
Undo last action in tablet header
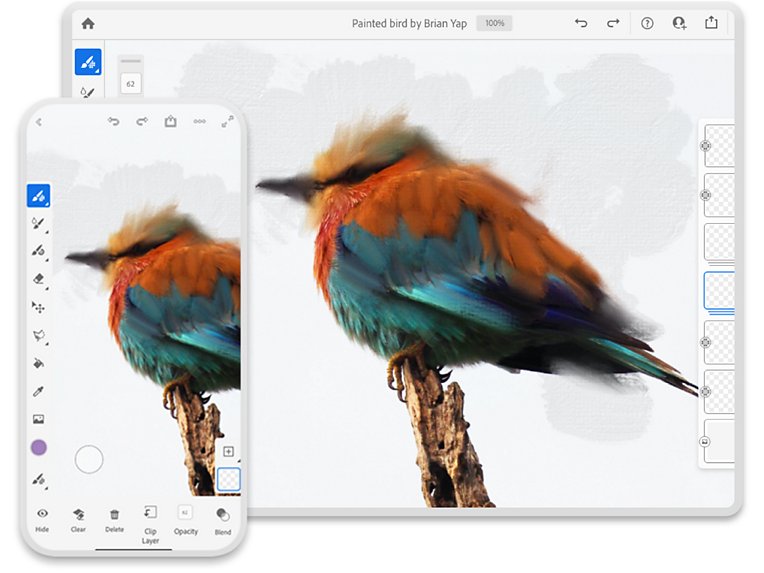pos(581,23)
